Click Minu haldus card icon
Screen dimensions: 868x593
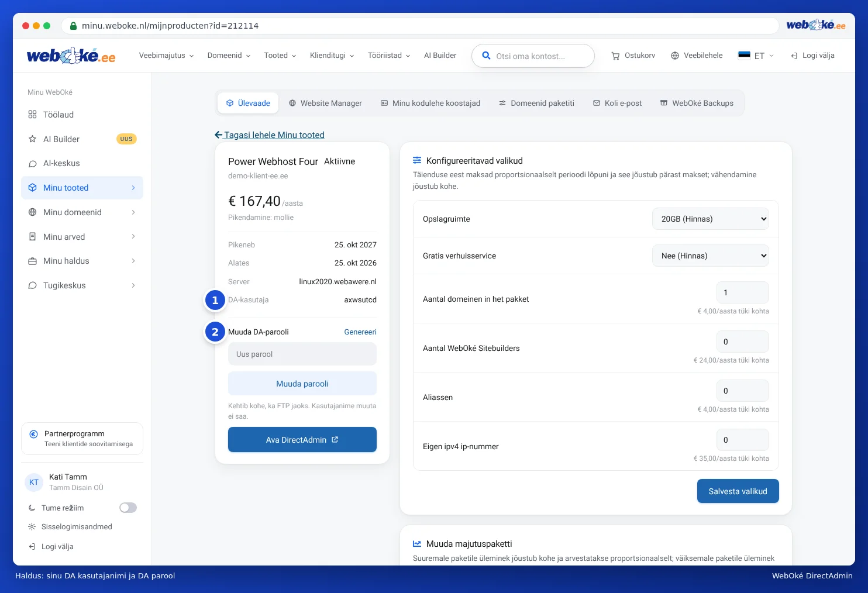click(32, 261)
